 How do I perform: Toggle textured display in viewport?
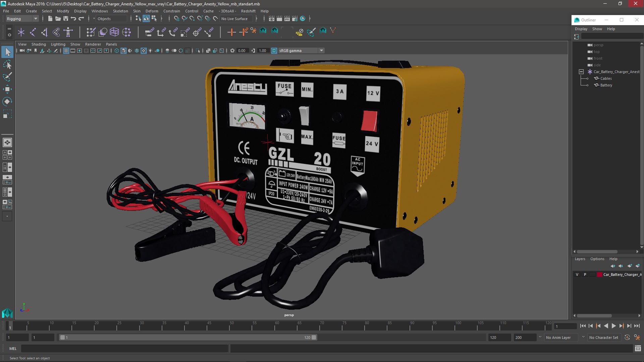(x=144, y=51)
